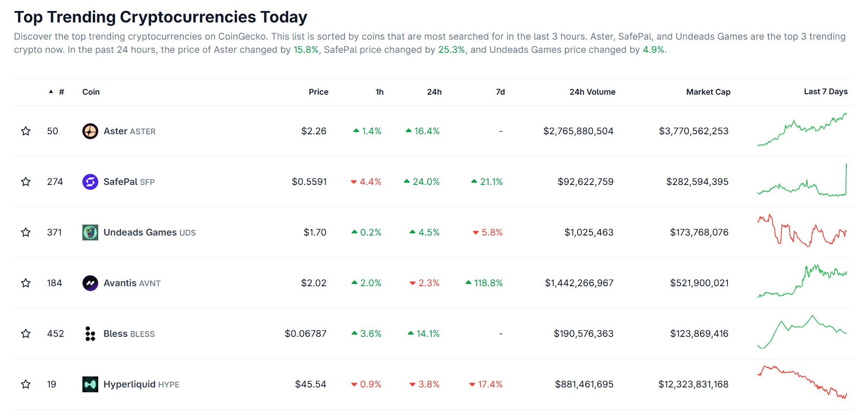
Task: Open the Hyperliquid HYPE coin link
Action: click(141, 384)
